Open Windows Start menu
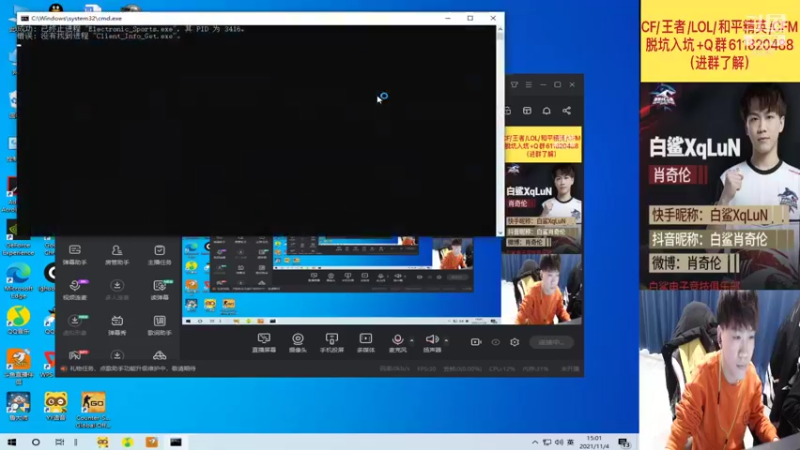The image size is (800, 450). coord(11,442)
